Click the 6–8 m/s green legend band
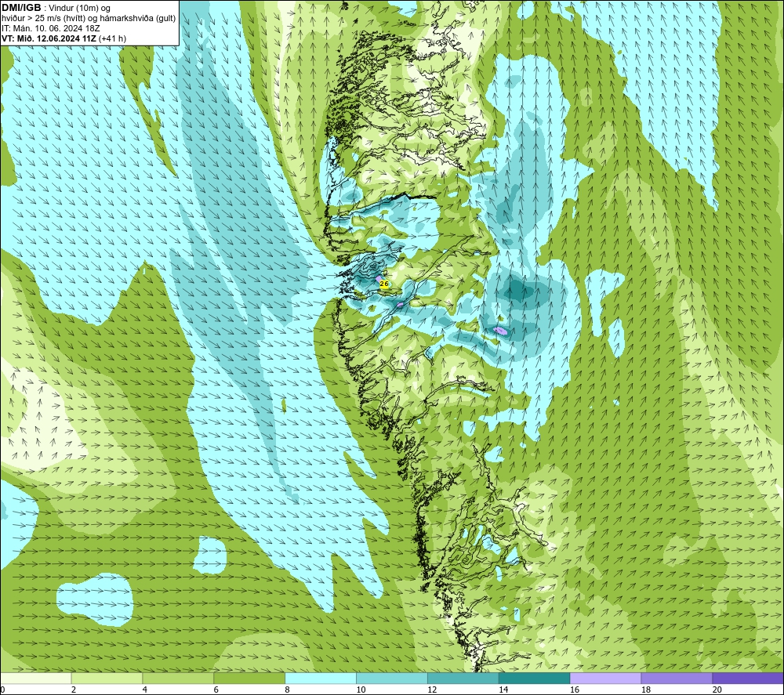784x695 pixels. point(249,679)
